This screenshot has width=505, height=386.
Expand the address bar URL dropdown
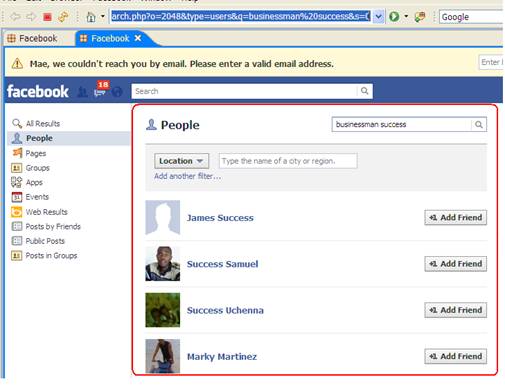[379, 16]
